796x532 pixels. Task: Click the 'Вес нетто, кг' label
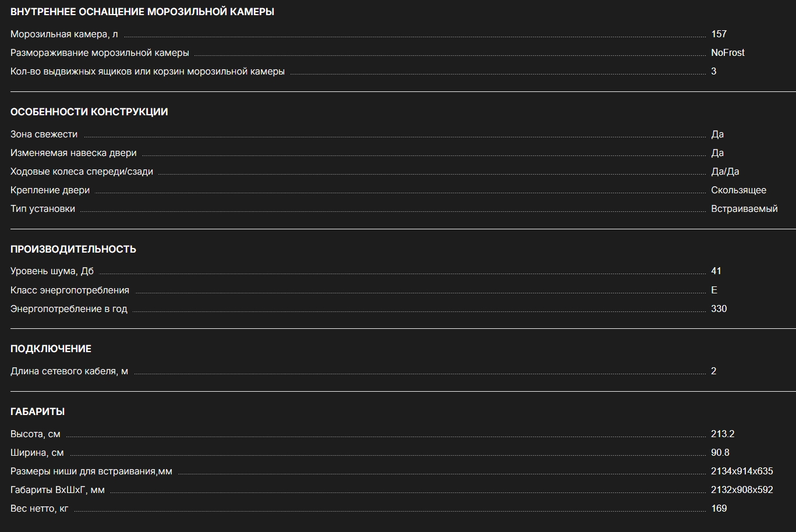(x=39, y=509)
